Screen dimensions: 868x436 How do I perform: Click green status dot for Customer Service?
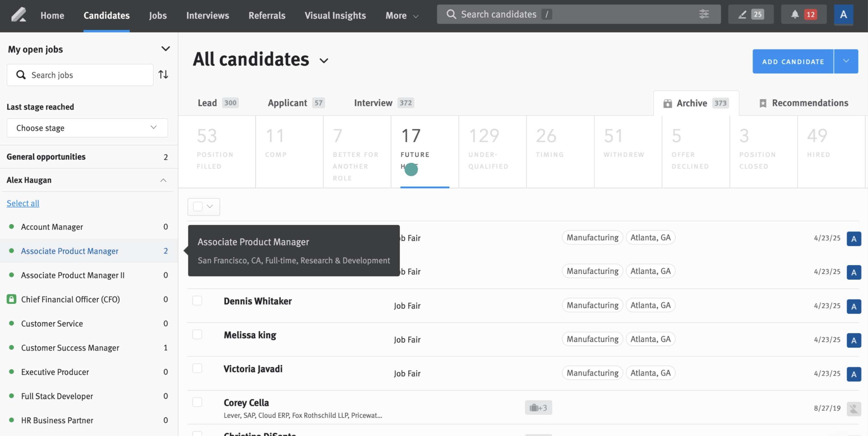[x=12, y=323]
